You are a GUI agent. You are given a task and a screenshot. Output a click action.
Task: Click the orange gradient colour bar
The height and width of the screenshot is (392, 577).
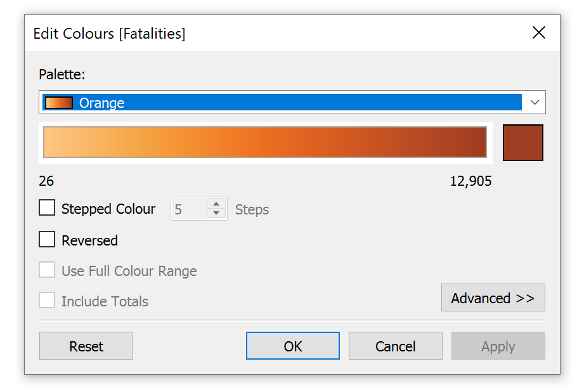coord(264,142)
